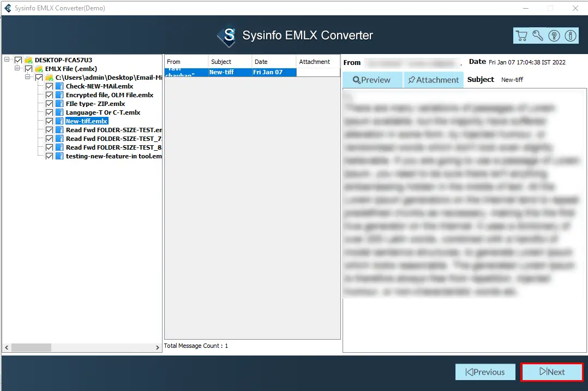Click the right arrow of tree scrollbar

click(158, 347)
